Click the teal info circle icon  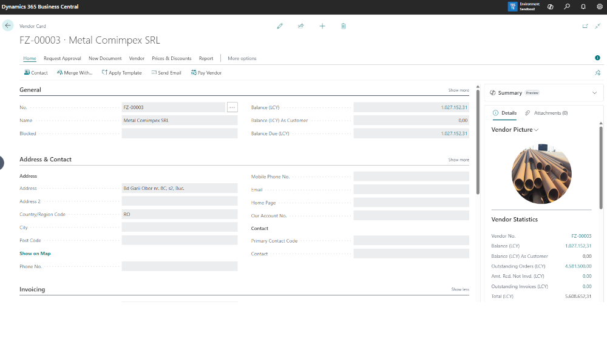click(597, 58)
